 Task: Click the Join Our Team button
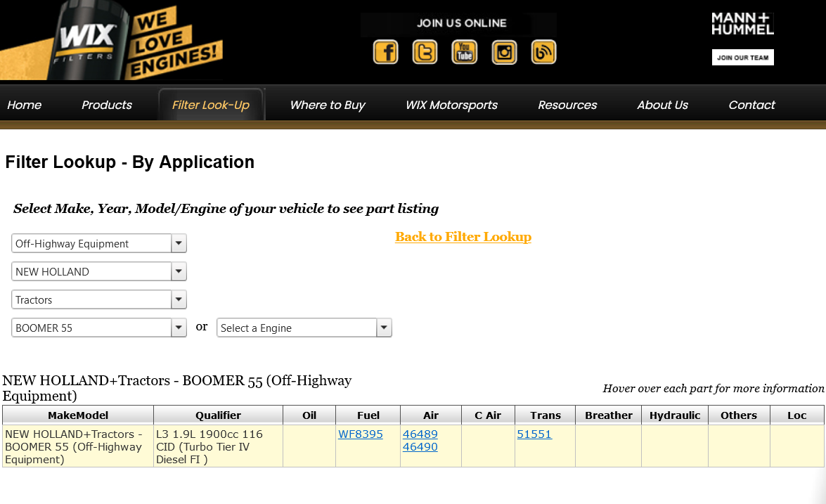742,58
